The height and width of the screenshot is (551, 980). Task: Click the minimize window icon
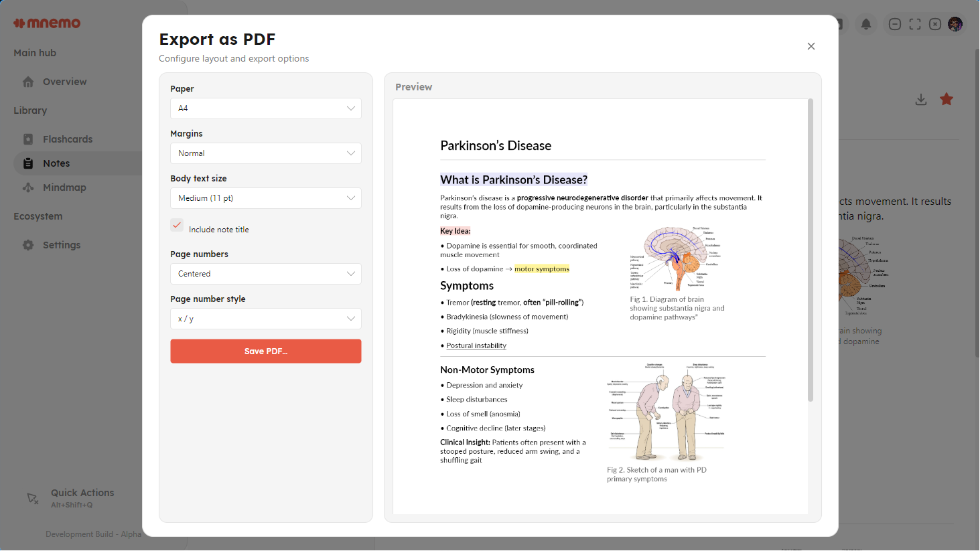895,24
